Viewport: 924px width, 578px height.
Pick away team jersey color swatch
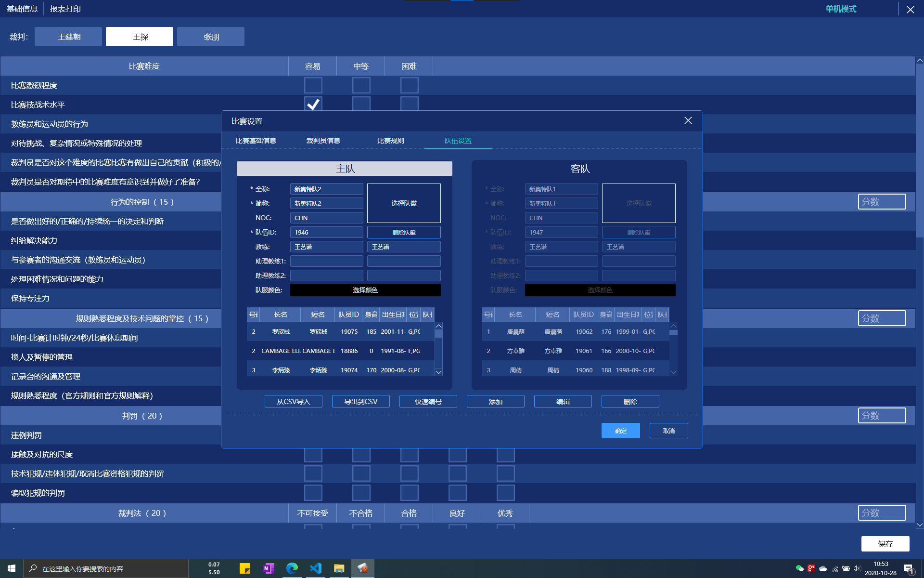click(600, 290)
